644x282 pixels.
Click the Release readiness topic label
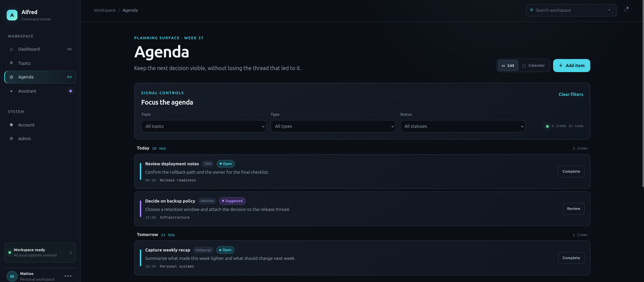click(178, 180)
